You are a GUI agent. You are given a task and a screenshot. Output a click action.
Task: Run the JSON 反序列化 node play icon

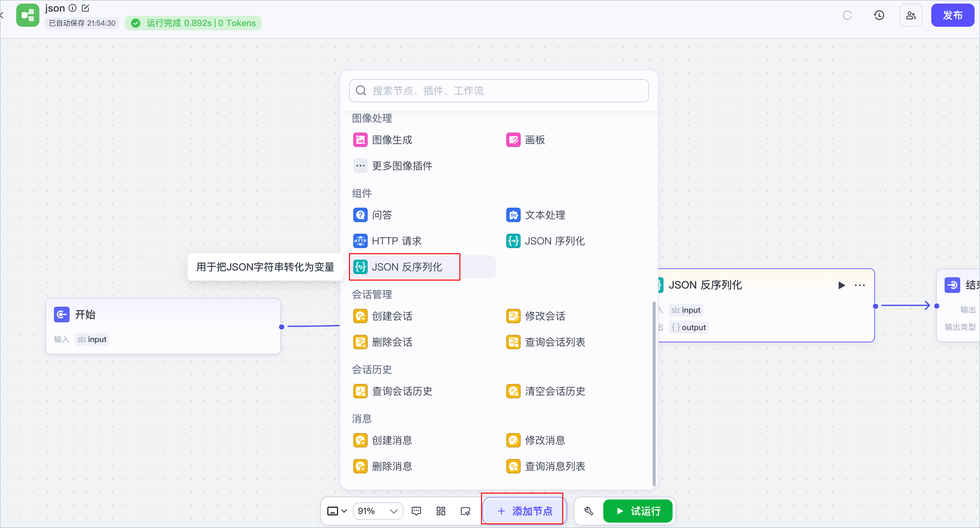tap(841, 285)
